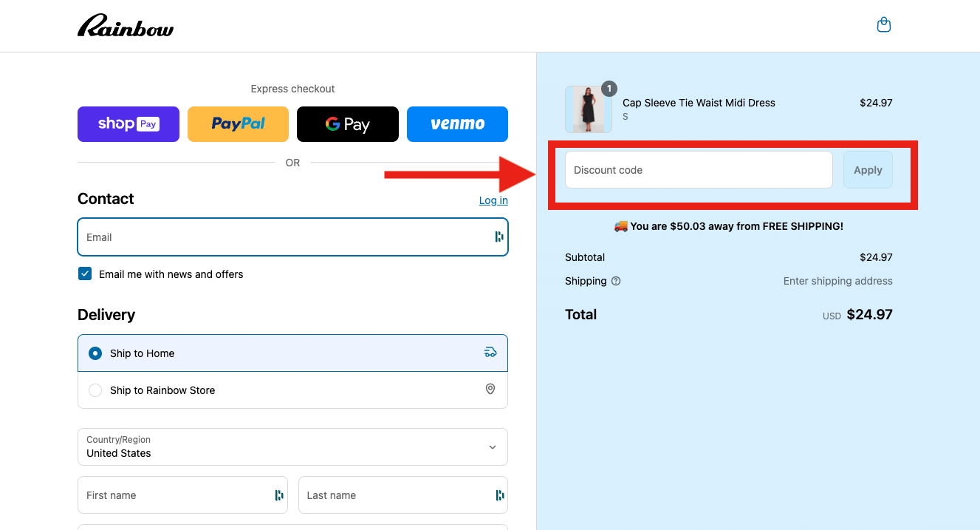980x530 pixels.
Task: Click the autofill icon in First name field
Action: [x=279, y=495]
